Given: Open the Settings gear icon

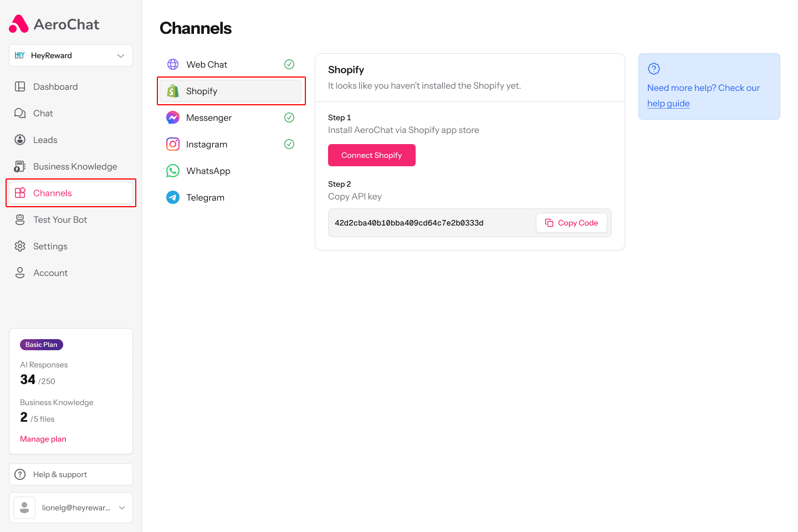Looking at the screenshot, I should (x=20, y=246).
